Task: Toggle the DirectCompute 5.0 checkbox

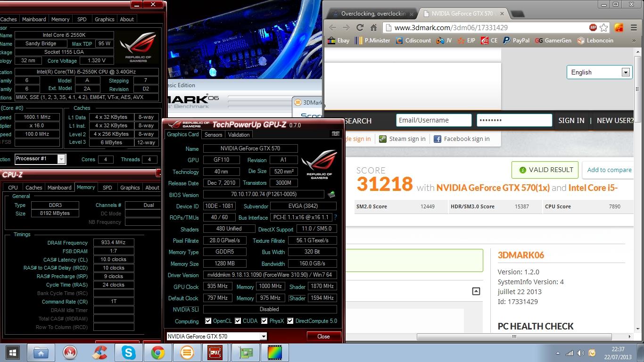Action: coord(290,321)
